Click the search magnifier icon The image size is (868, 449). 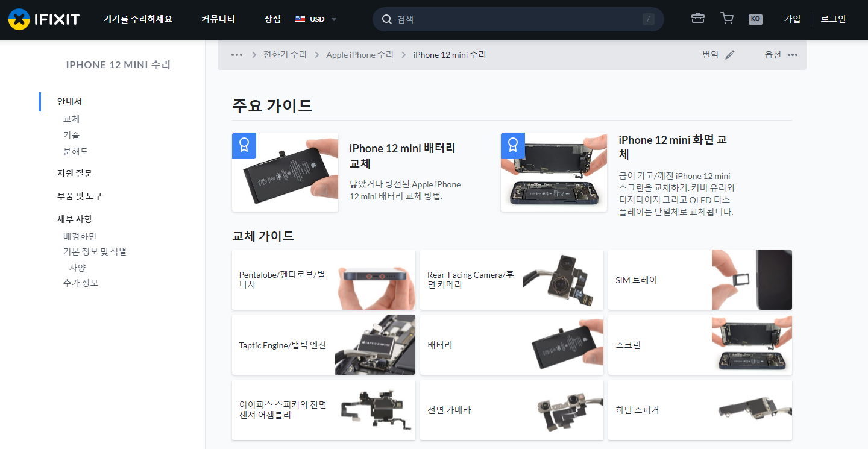[387, 19]
